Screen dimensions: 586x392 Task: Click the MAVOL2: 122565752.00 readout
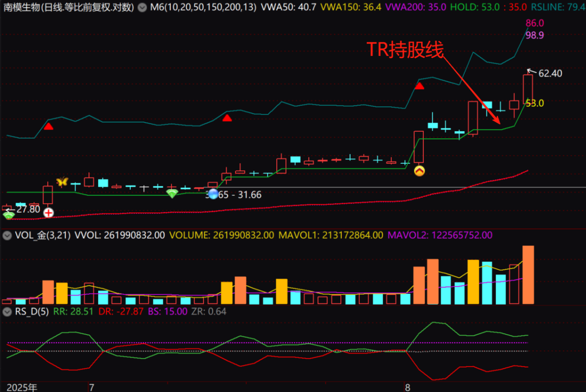tap(440, 235)
